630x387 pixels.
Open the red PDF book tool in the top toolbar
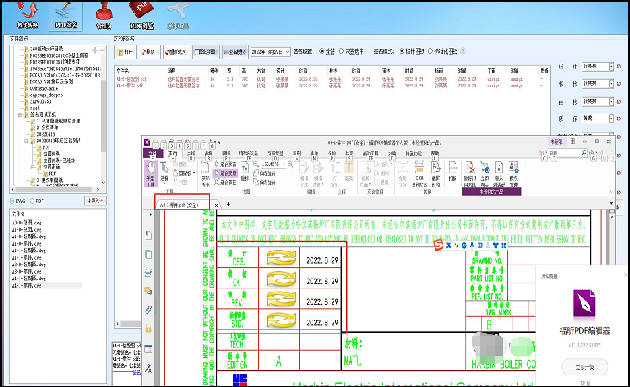coord(141,15)
